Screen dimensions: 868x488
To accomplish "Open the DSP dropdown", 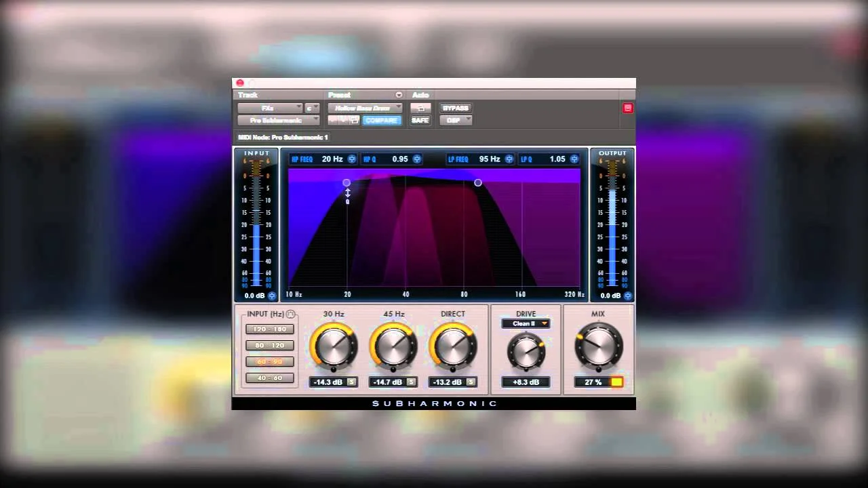I will (x=455, y=120).
